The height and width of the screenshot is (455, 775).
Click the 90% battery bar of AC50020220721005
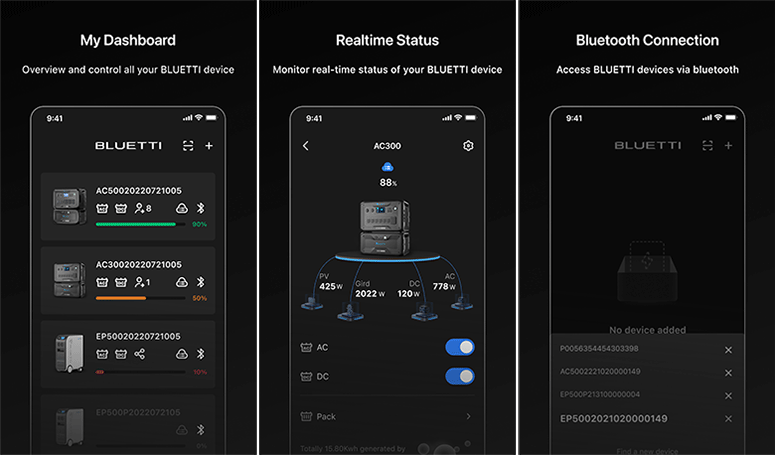tap(140, 224)
